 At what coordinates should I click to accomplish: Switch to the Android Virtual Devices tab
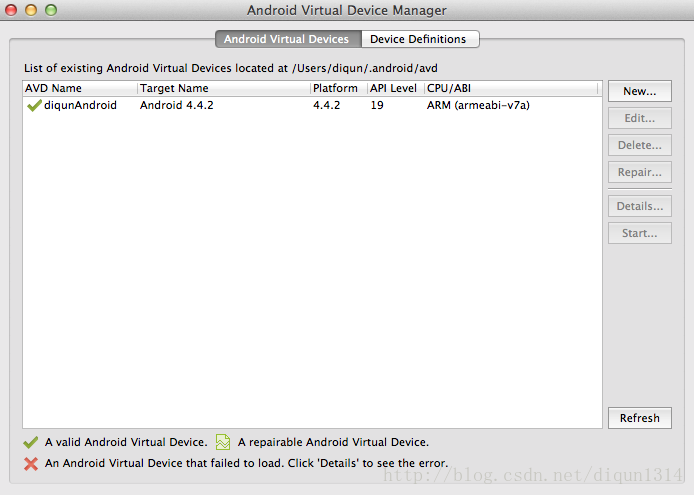point(288,39)
